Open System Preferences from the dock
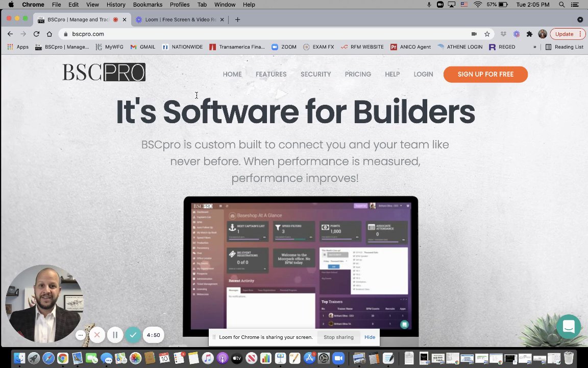 pyautogui.click(x=324, y=358)
